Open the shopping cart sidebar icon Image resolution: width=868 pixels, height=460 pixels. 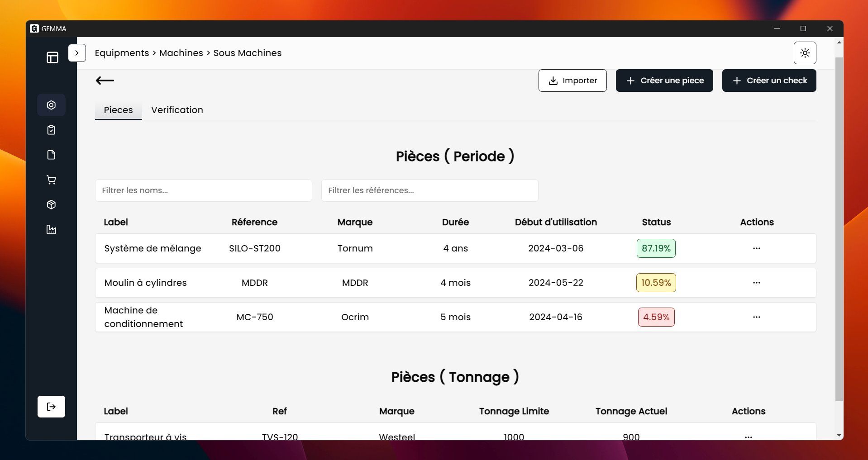click(51, 180)
